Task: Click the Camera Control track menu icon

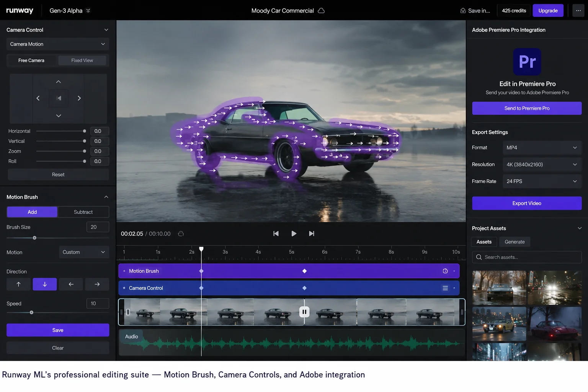Action: tap(445, 288)
